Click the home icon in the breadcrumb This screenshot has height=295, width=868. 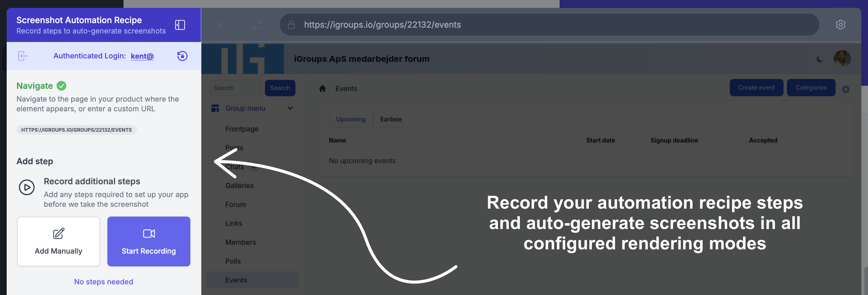click(322, 88)
